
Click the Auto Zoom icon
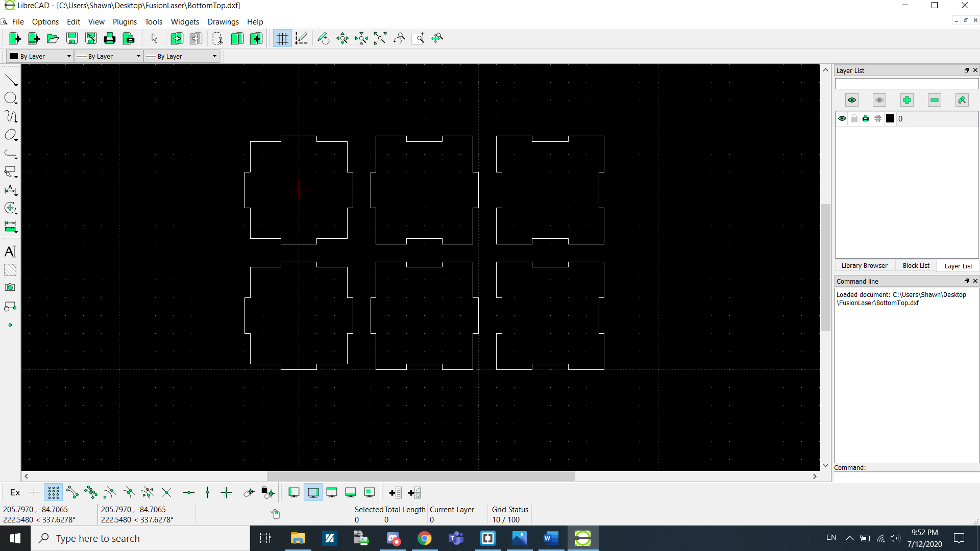380,38
